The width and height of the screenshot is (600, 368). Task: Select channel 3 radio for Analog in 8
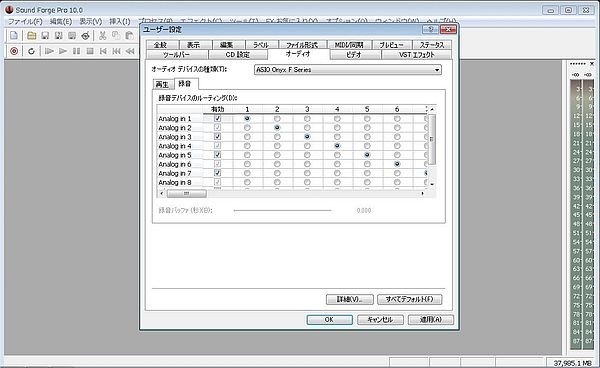(x=307, y=182)
